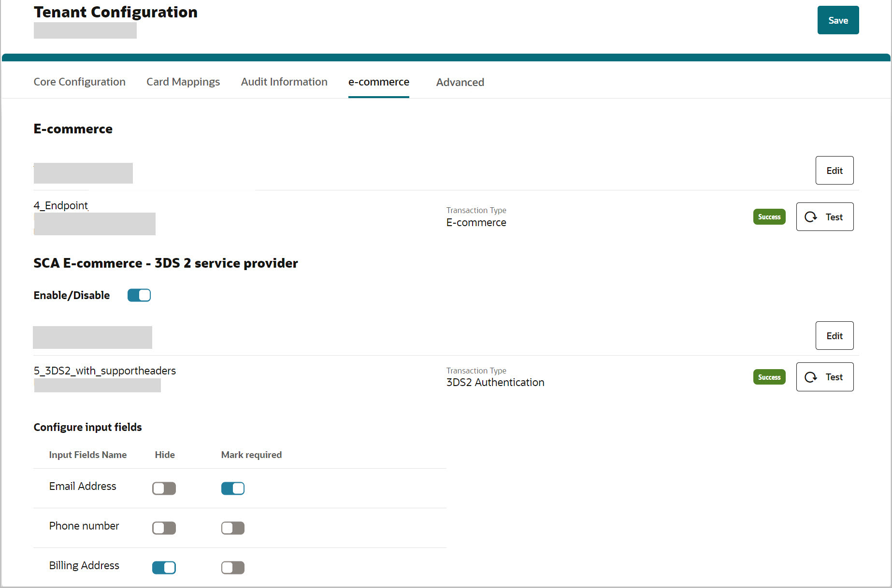Go to the Advanced tab
This screenshot has height=588, width=892.
460,82
